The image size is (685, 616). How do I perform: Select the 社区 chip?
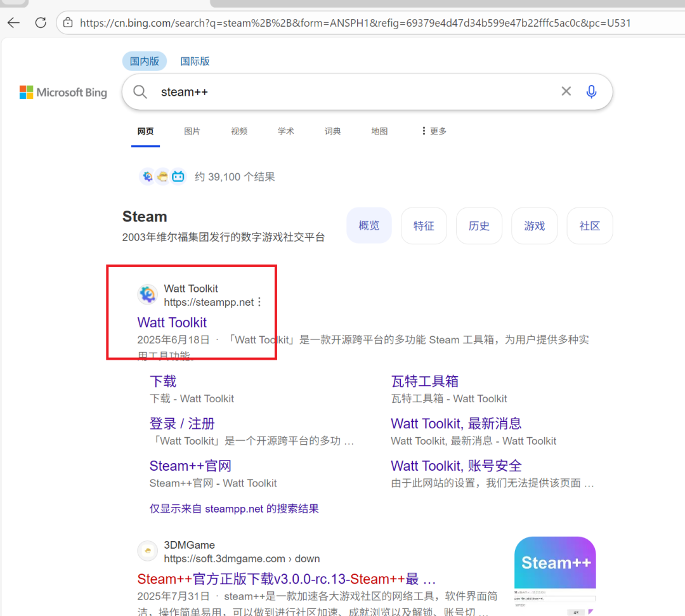(x=590, y=225)
